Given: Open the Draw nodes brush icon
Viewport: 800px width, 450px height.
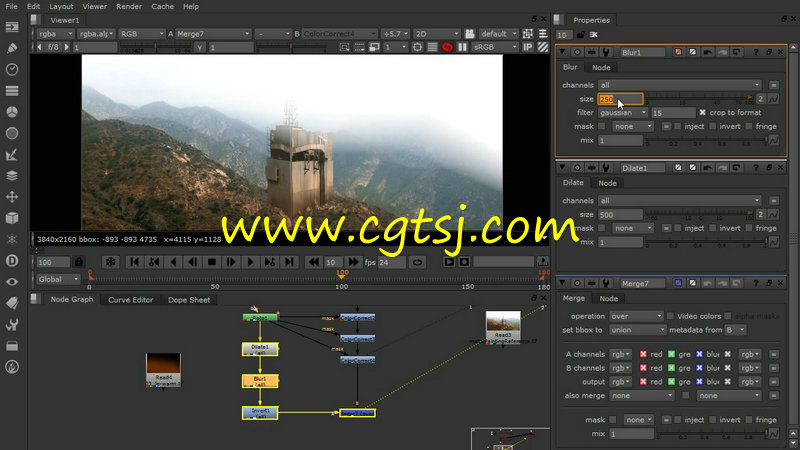Looking at the screenshot, I should [12, 48].
